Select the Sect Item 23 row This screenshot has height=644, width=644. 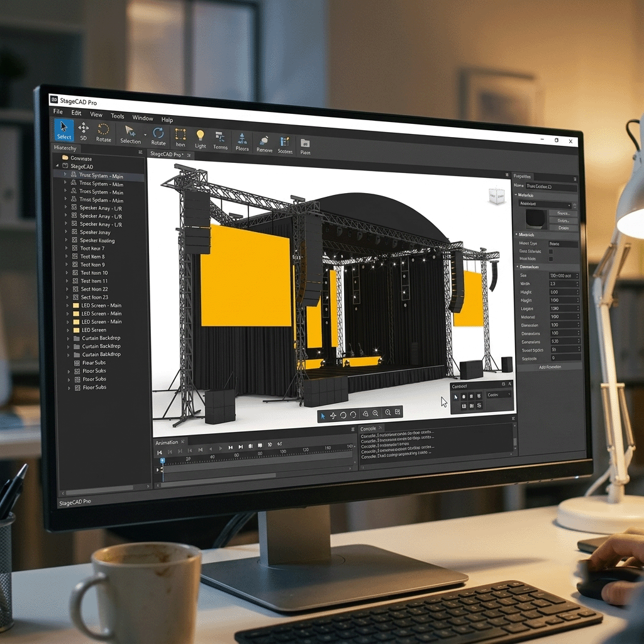coord(91,297)
